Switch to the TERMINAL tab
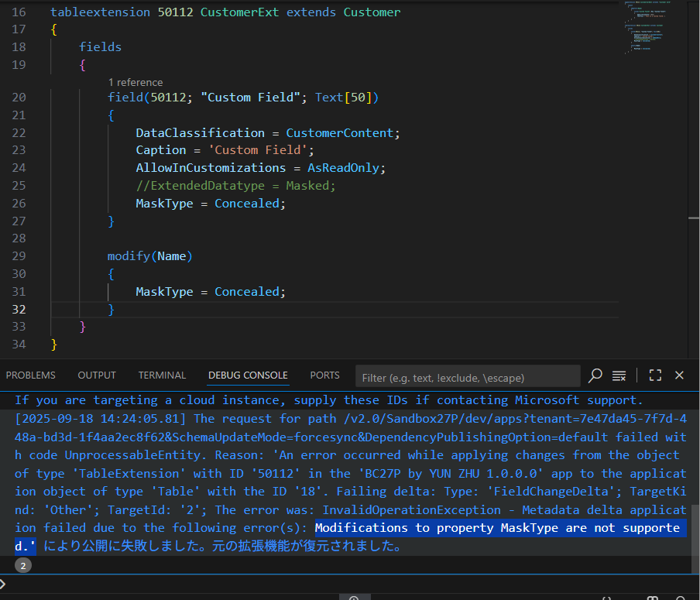The width and height of the screenshot is (700, 600). [162, 375]
